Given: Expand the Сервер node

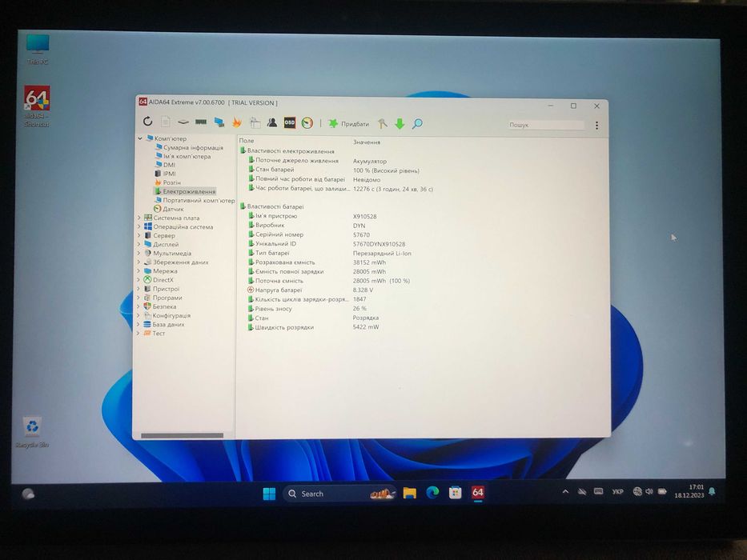Looking at the screenshot, I should [x=139, y=235].
